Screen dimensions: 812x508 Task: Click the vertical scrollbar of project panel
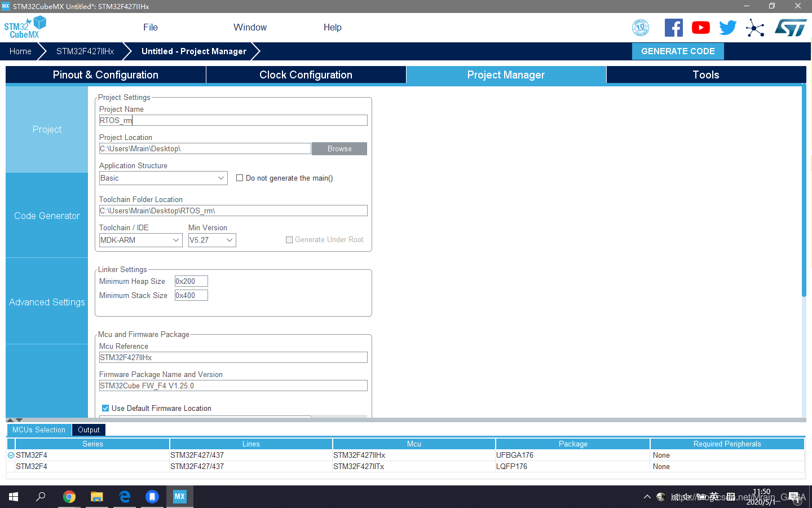(804, 190)
